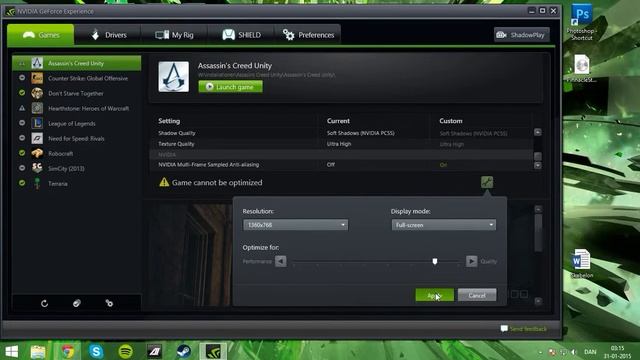Go to the SHIELD tab

pos(241,35)
